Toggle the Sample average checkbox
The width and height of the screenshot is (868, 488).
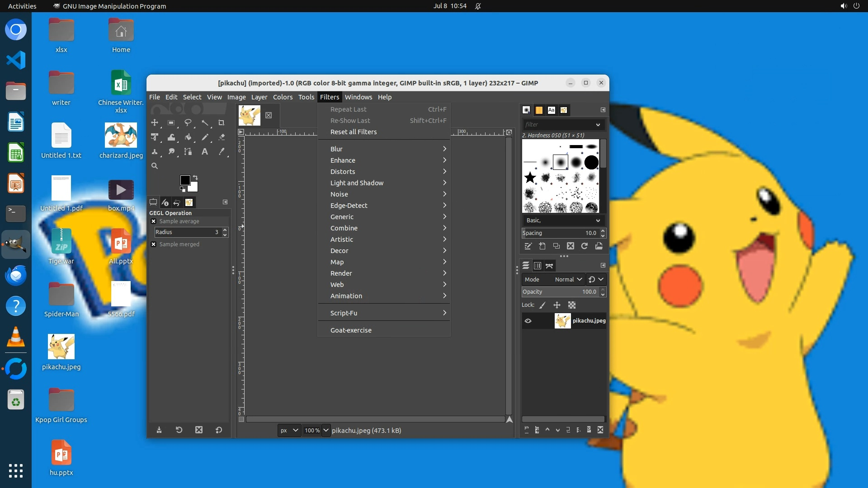[154, 221]
